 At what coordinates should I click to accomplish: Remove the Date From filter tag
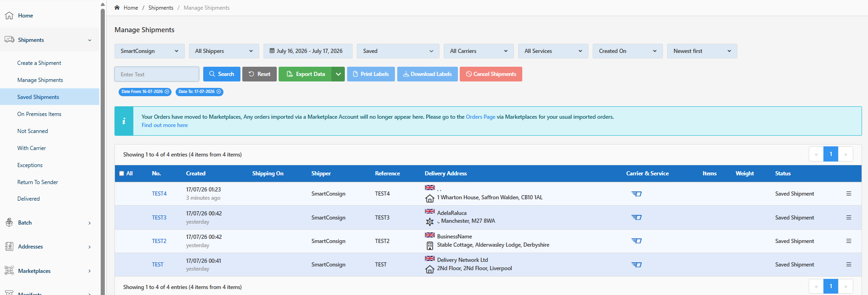pos(167,92)
